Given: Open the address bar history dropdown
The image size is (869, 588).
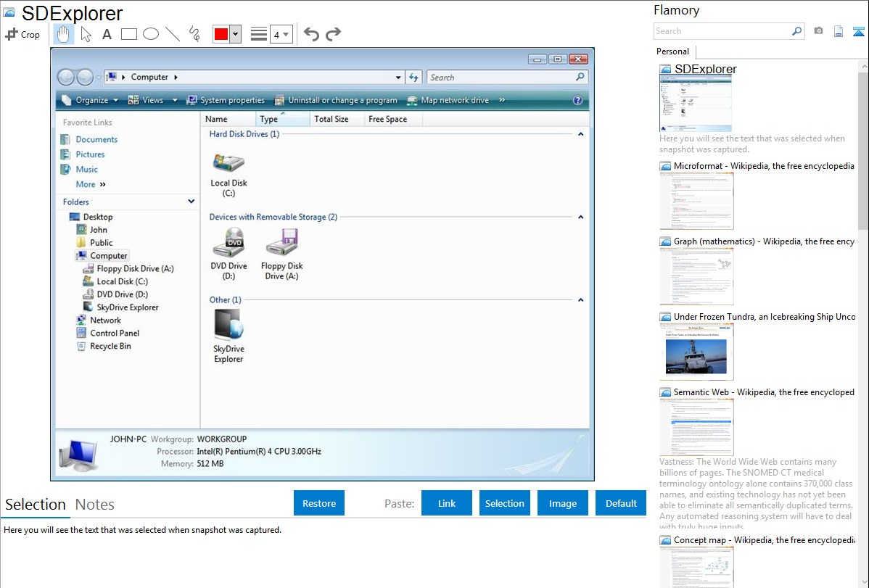Looking at the screenshot, I should [x=398, y=78].
